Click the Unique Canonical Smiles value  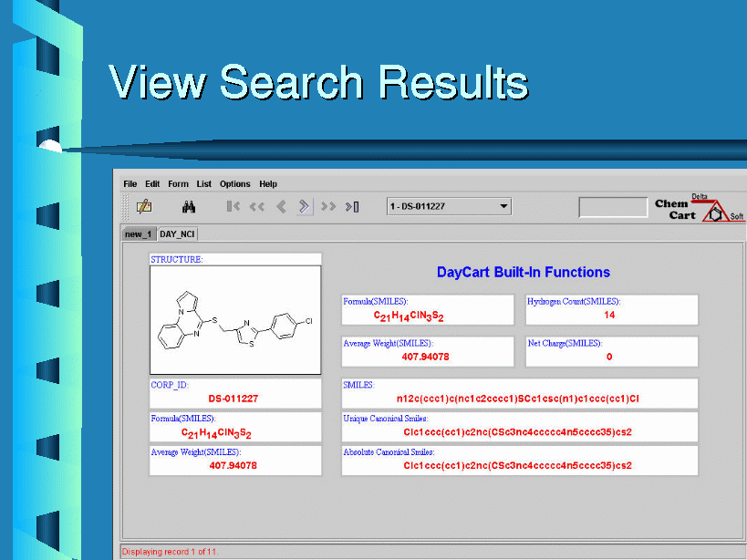517,432
